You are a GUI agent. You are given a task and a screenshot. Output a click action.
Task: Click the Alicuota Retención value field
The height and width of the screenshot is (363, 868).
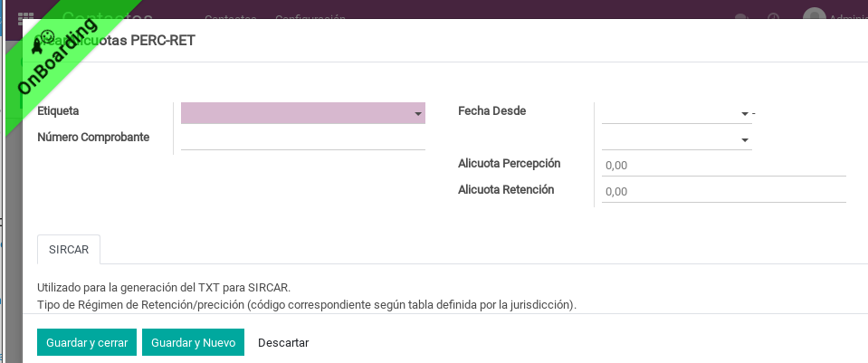coord(724,192)
